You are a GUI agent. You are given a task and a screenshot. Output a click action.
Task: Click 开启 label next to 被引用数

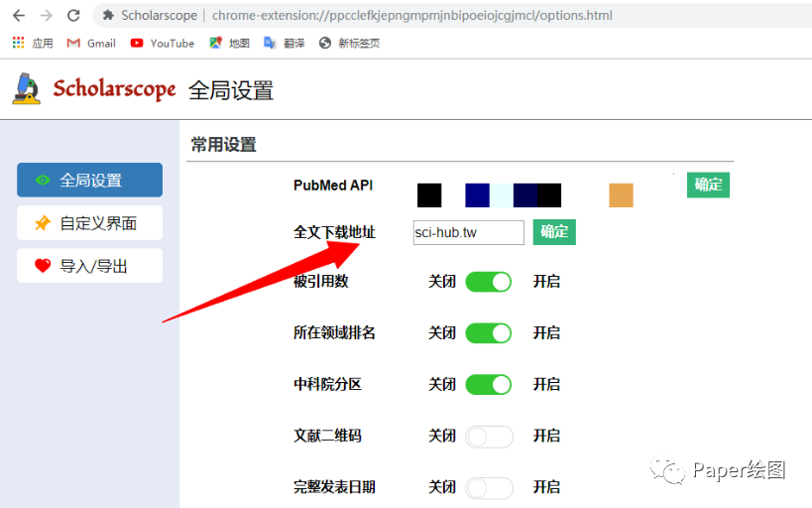(547, 282)
